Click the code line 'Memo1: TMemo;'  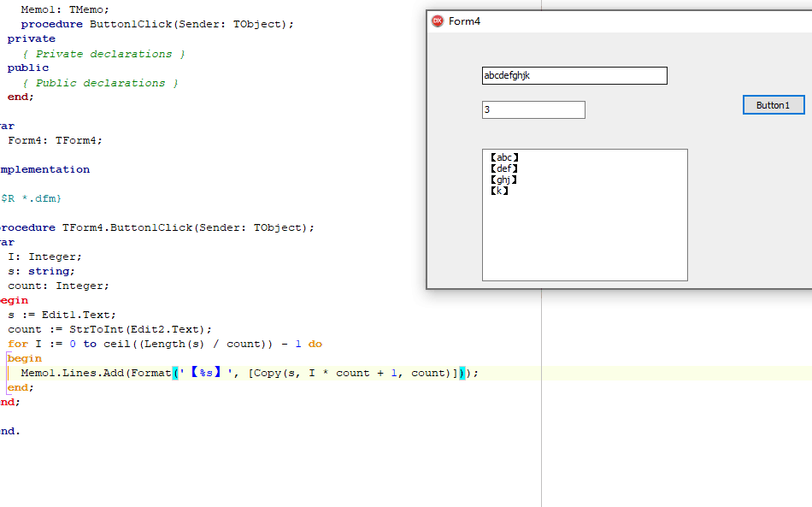coord(65,9)
